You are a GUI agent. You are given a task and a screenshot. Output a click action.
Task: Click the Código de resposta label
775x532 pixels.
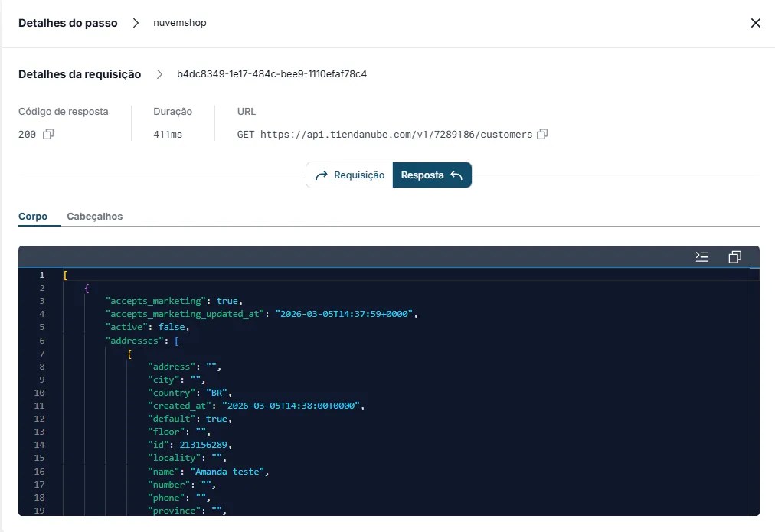tap(64, 112)
